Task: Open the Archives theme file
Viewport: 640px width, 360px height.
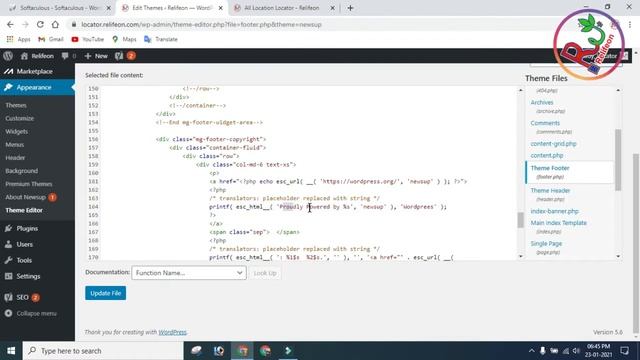Action: (x=542, y=102)
